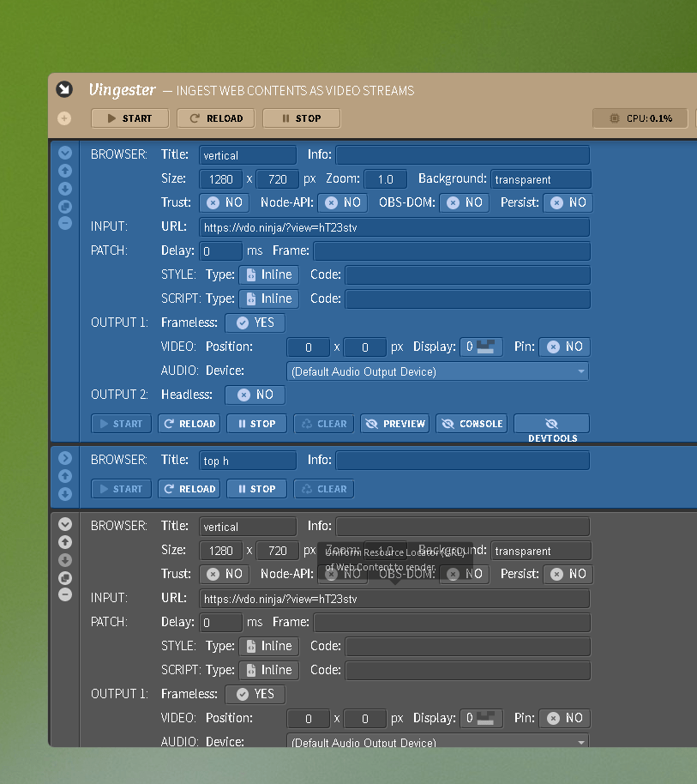Toggle PREVIEW in first vertical browser

(x=394, y=424)
